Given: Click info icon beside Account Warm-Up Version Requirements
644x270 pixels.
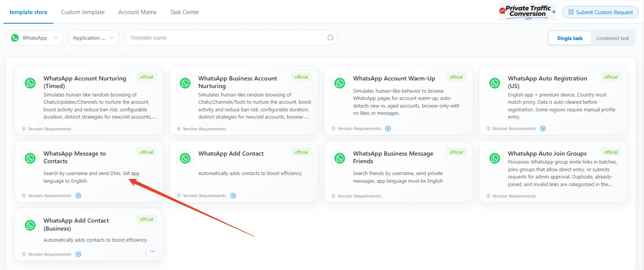Looking at the screenshot, I should 333,129.
